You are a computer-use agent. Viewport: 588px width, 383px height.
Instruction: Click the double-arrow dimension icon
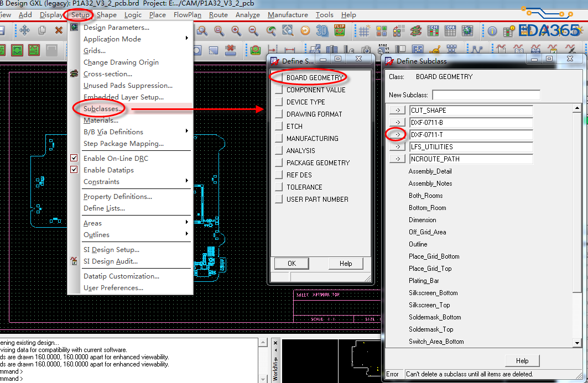[289, 50]
